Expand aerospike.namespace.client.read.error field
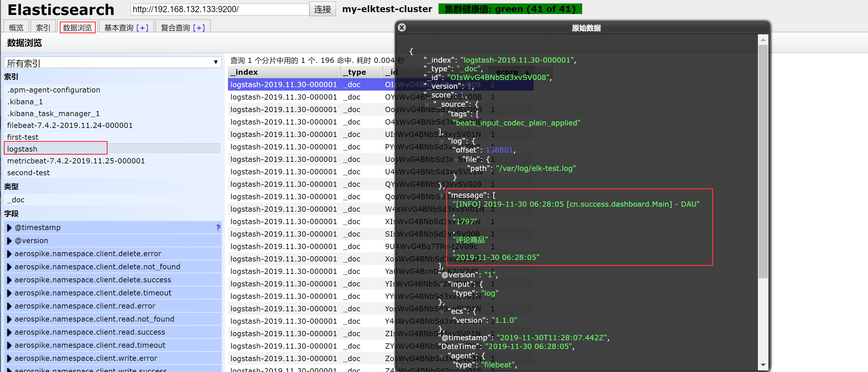868x372 pixels. pyautogui.click(x=9, y=306)
